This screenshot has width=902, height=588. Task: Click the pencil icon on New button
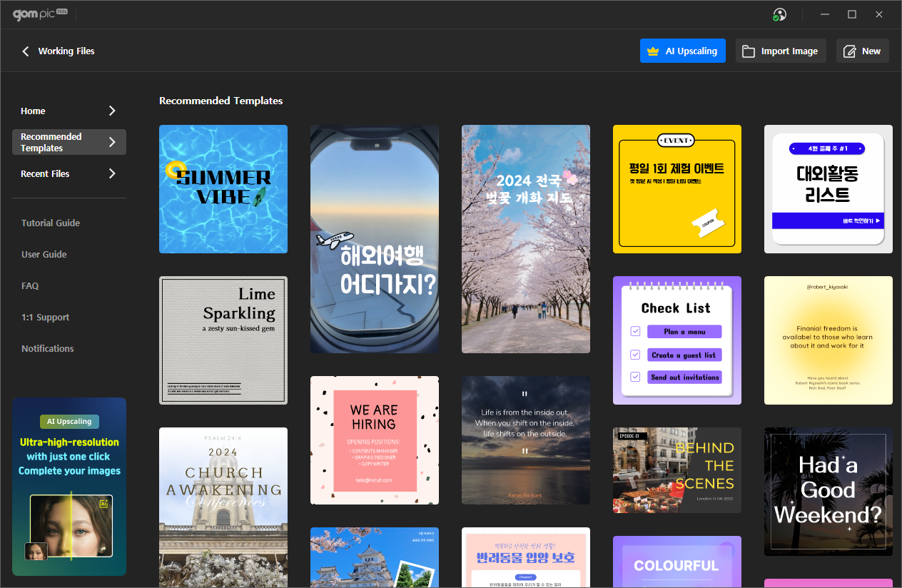point(849,51)
